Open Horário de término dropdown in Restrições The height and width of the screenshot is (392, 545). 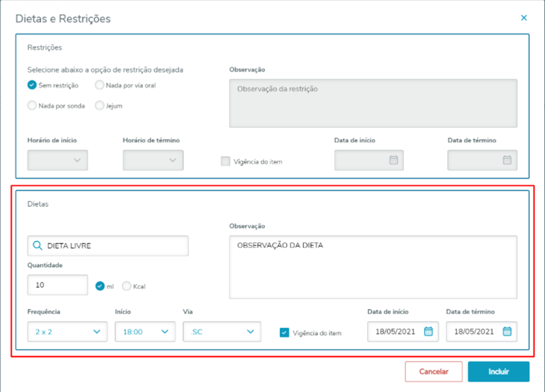pos(153,160)
